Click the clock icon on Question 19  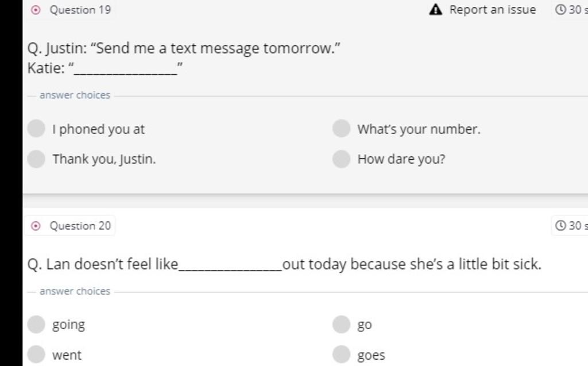pyautogui.click(x=561, y=10)
